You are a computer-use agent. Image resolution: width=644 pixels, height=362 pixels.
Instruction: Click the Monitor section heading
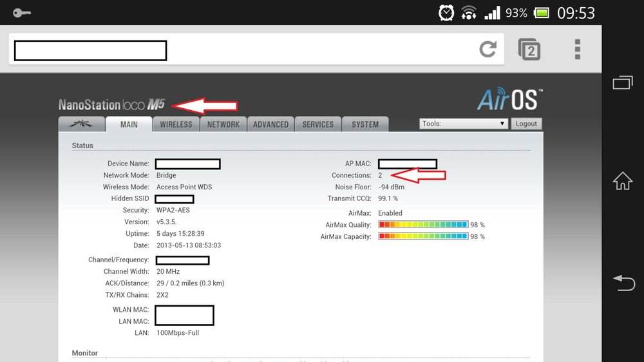[x=84, y=353]
